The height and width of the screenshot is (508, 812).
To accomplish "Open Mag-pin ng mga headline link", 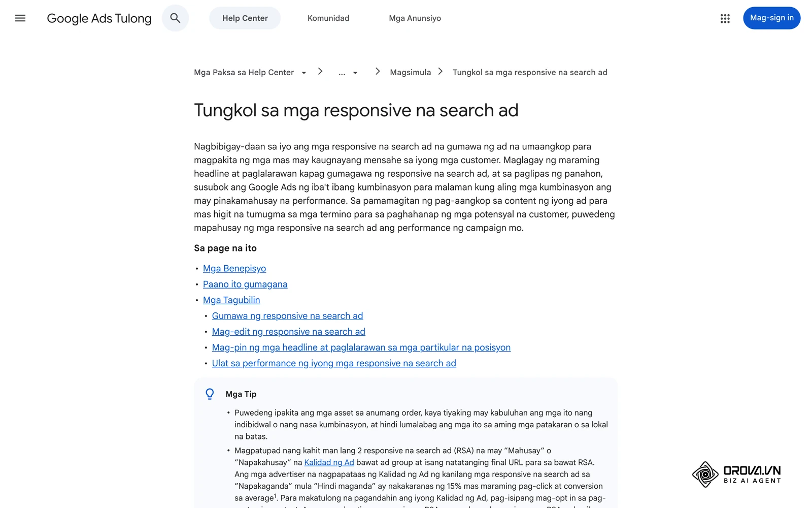I will pyautogui.click(x=361, y=347).
